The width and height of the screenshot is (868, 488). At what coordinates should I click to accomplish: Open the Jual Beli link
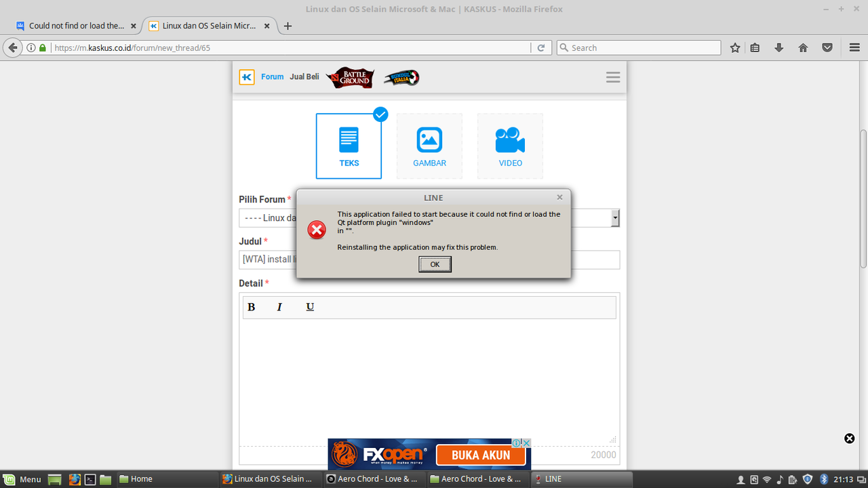tap(304, 77)
